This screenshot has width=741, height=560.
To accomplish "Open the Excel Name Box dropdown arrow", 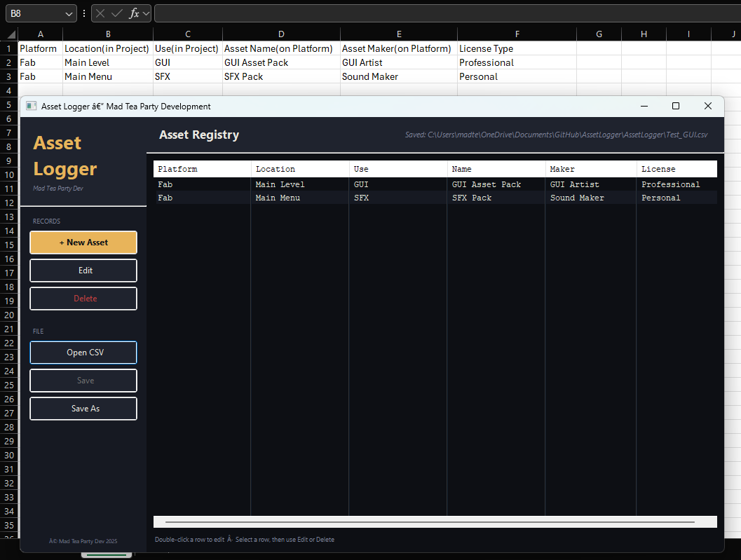I will click(x=69, y=14).
